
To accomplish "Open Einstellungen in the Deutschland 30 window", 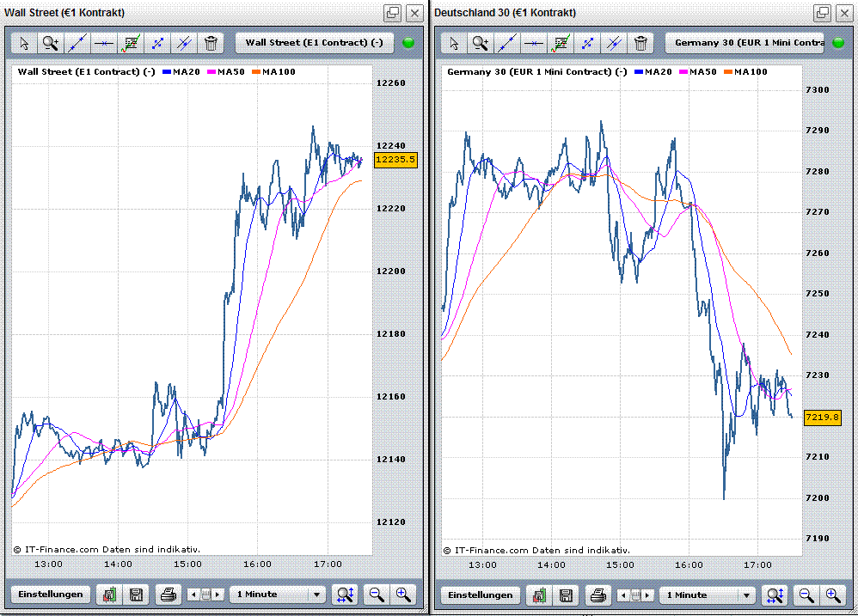I will [481, 595].
